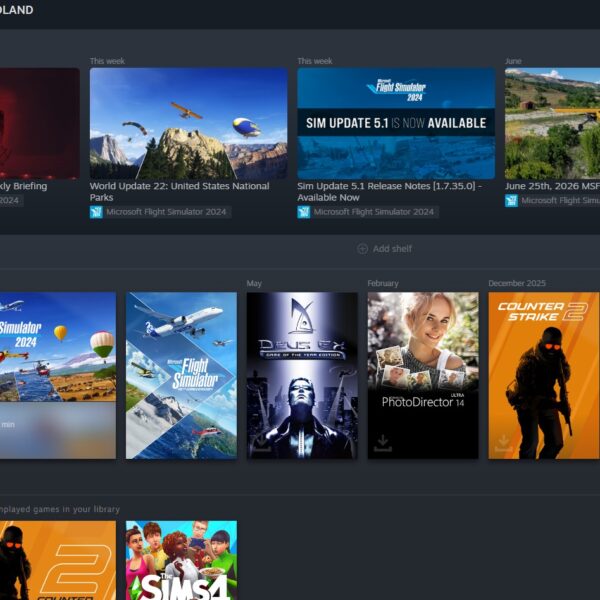Open Sim Update 5.1 is now available banner
This screenshot has height=600, width=600.
(396, 123)
